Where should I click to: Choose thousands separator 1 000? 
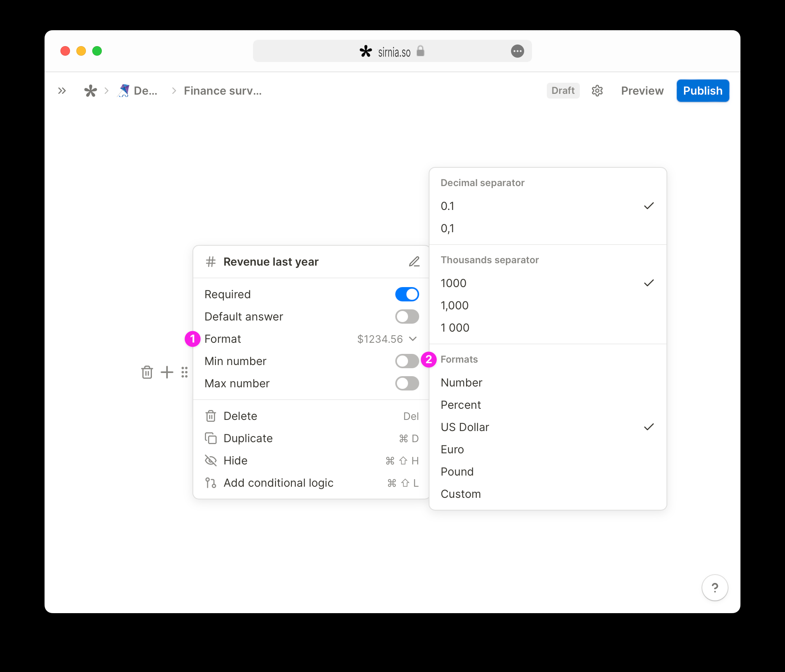pyautogui.click(x=548, y=328)
